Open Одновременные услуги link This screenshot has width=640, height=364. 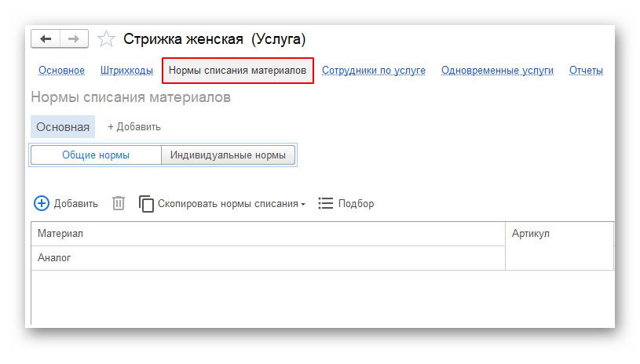click(x=497, y=71)
